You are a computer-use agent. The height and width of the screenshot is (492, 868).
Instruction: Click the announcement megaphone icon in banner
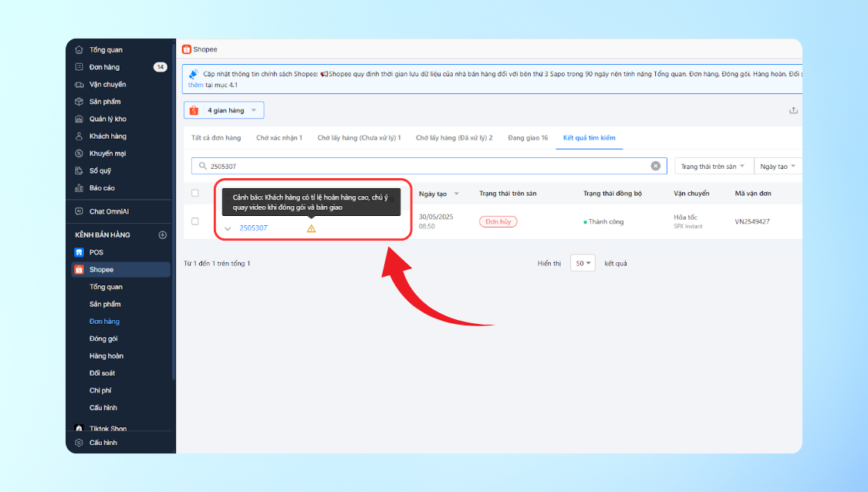tap(193, 73)
